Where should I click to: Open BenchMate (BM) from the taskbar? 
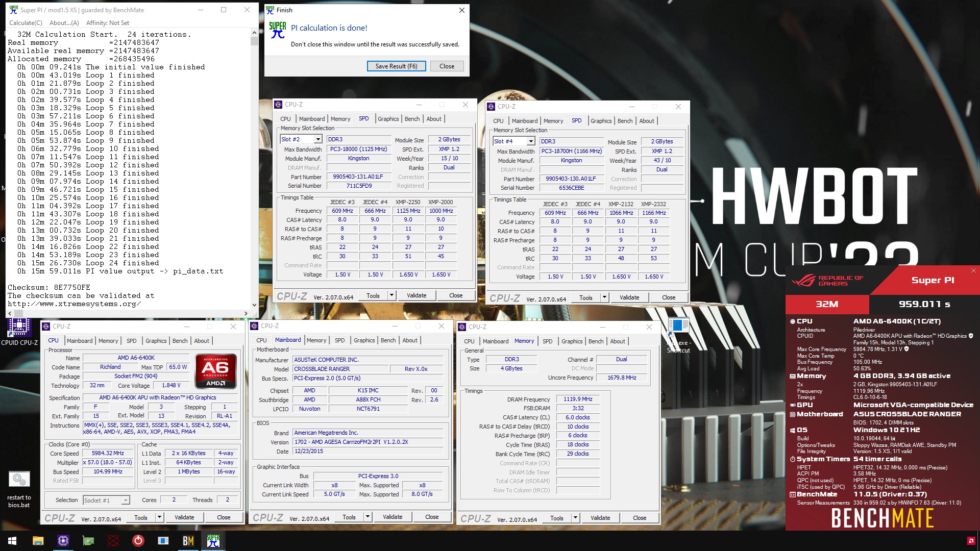pyautogui.click(x=188, y=541)
